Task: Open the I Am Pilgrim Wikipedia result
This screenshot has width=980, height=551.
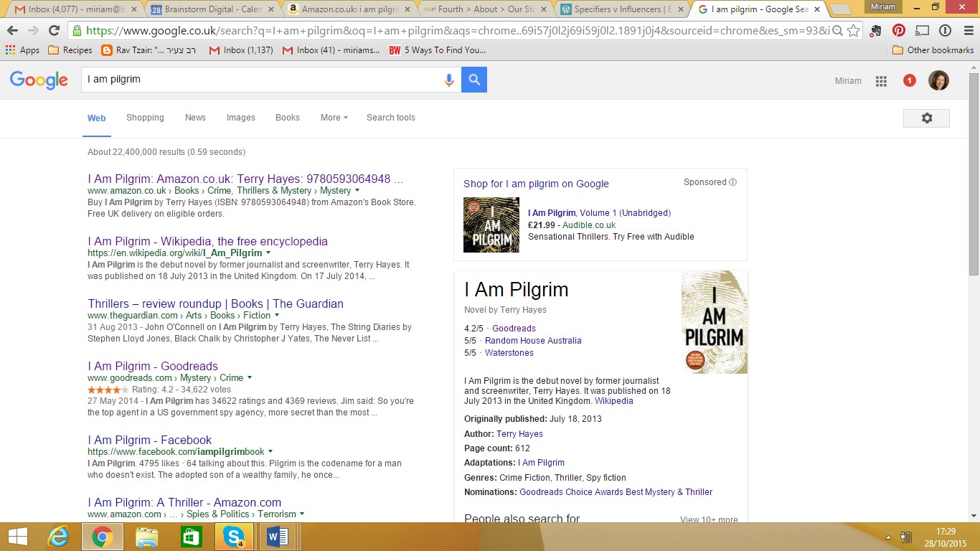Action: [x=208, y=242]
